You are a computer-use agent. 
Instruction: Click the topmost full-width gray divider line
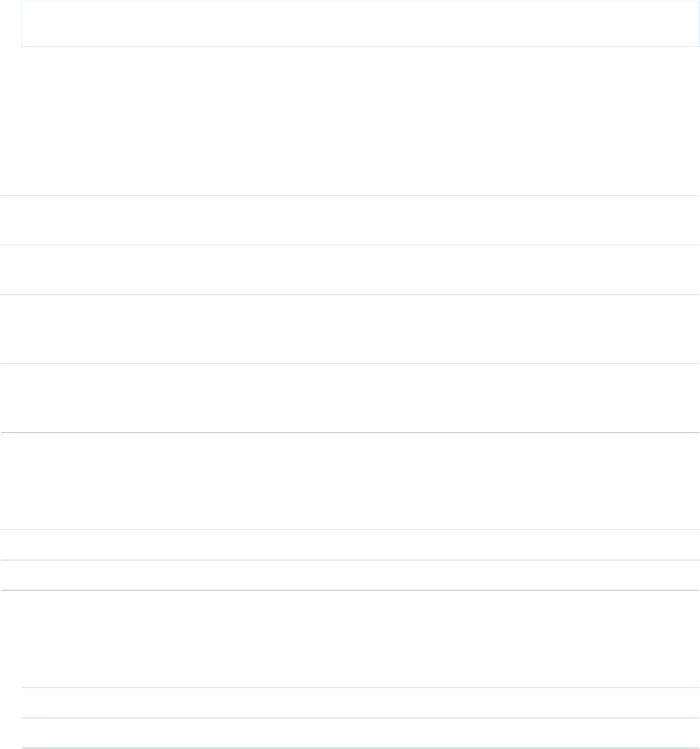350,196
